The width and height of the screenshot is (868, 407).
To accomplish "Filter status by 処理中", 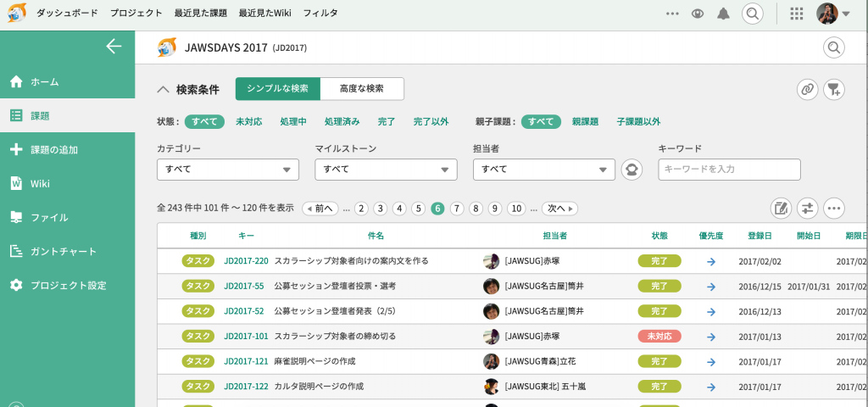I will 293,122.
